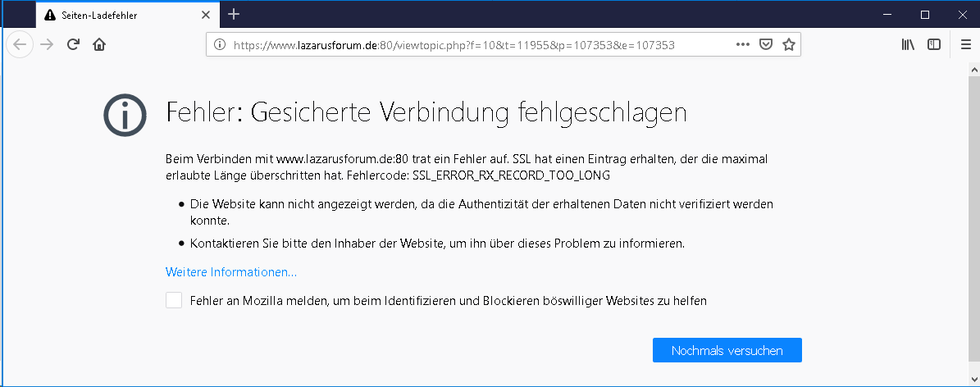Image resolution: width=980 pixels, height=387 pixels.
Task: Go to the Home page
Action: [99, 45]
